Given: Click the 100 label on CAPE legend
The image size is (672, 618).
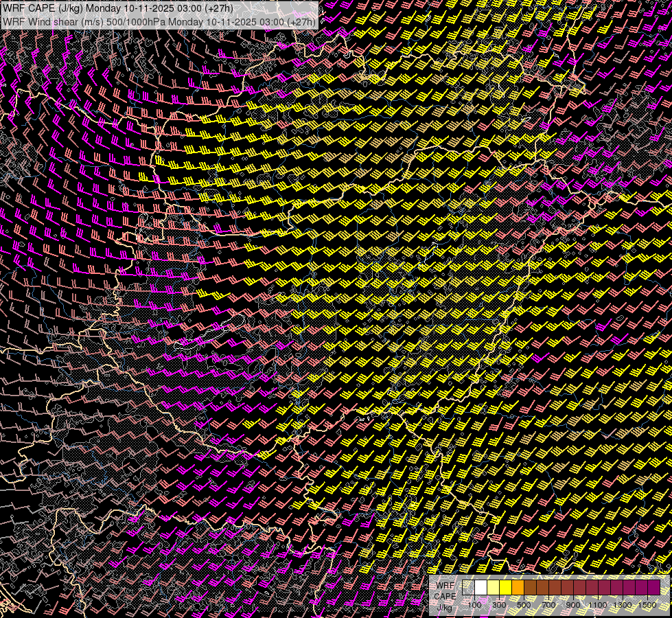Looking at the screenshot, I should point(475,604).
